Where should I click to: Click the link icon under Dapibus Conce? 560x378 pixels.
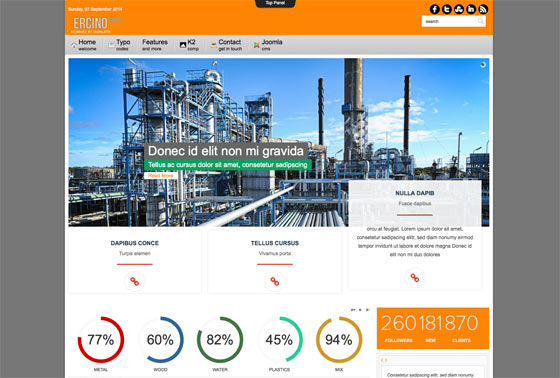point(135,282)
